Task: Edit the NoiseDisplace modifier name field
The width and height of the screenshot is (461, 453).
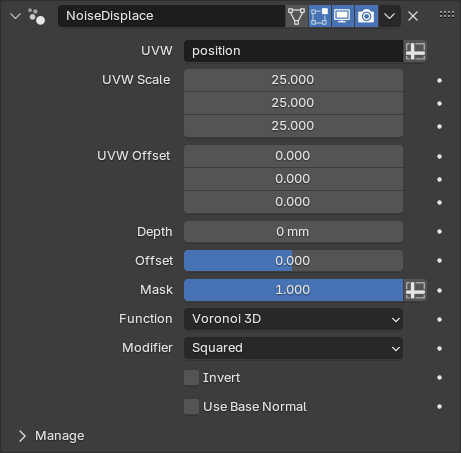Action: pos(171,16)
